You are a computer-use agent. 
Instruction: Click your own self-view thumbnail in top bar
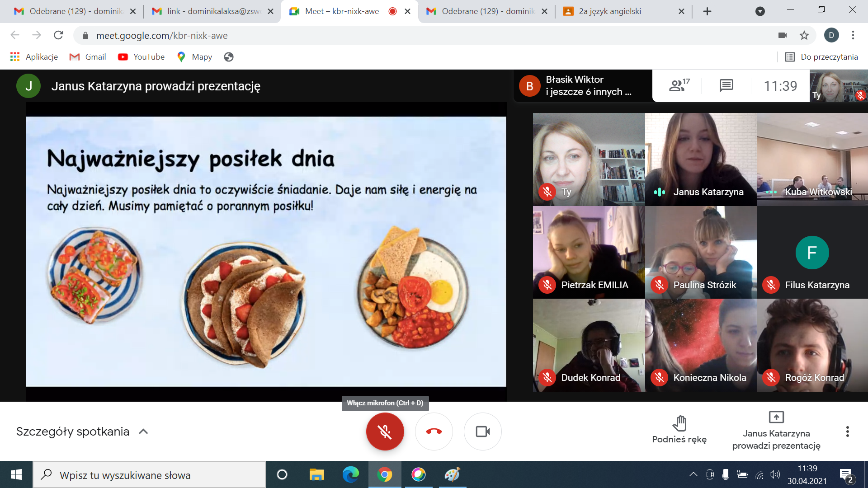[x=839, y=86]
